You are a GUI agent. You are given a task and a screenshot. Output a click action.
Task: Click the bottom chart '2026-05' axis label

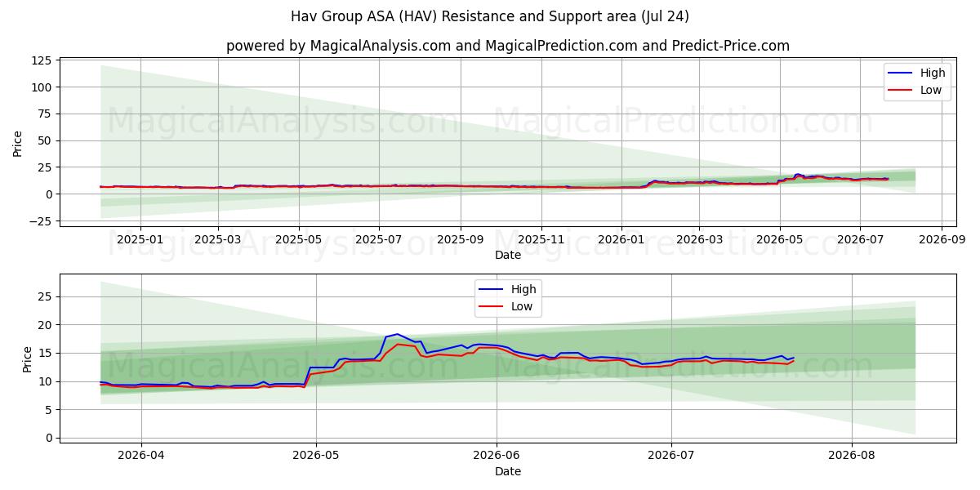(x=316, y=456)
